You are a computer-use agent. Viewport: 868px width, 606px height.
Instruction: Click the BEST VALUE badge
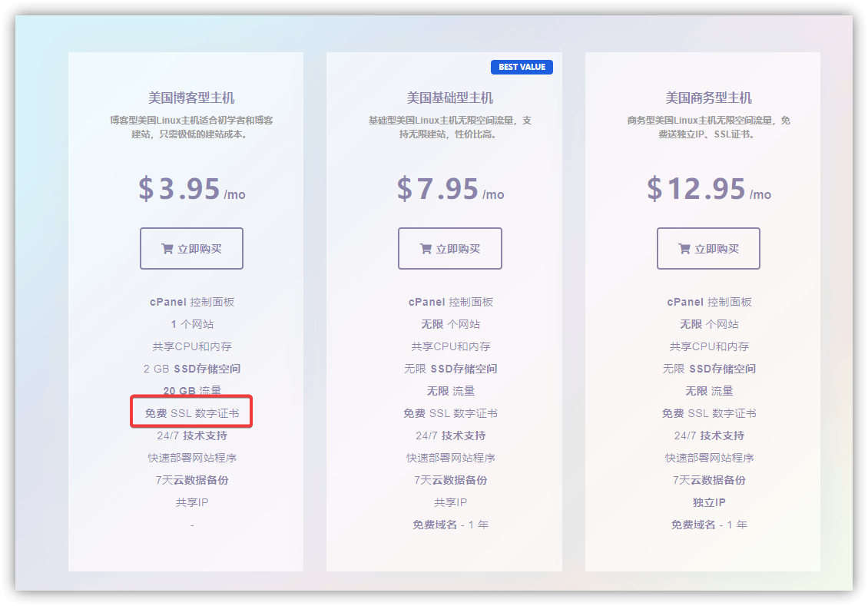(522, 67)
